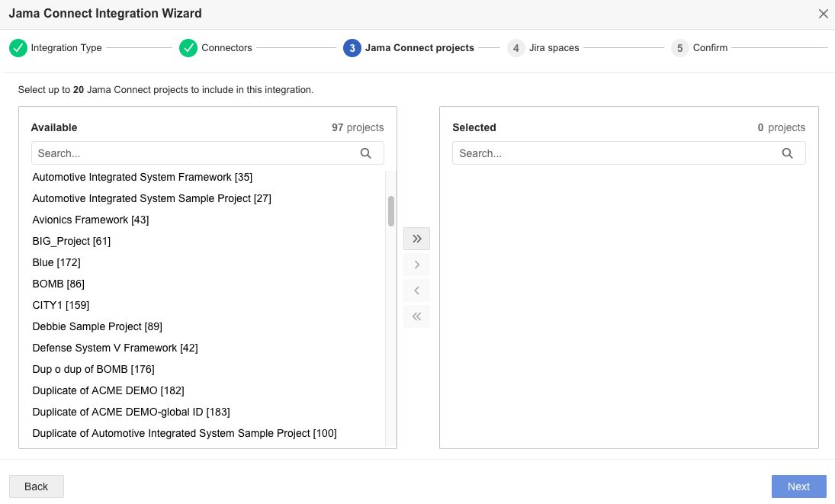The height and width of the screenshot is (504, 835).
Task: Click the Available projects scrollbar thumb
Action: pyautogui.click(x=391, y=211)
